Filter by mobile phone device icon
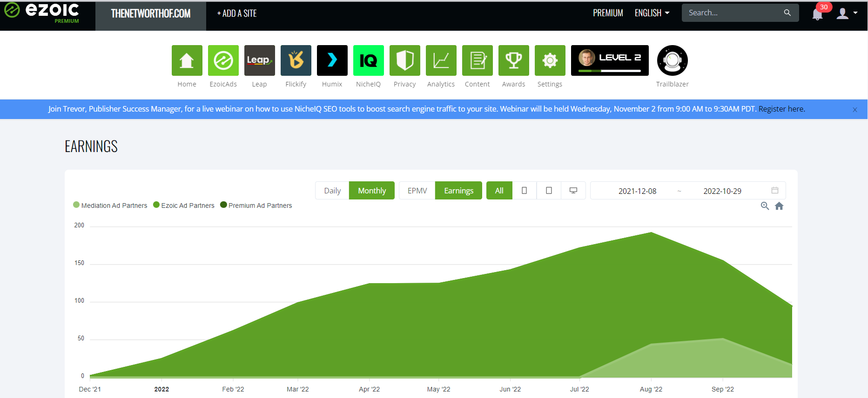Image resolution: width=868 pixels, height=398 pixels. coord(524,191)
